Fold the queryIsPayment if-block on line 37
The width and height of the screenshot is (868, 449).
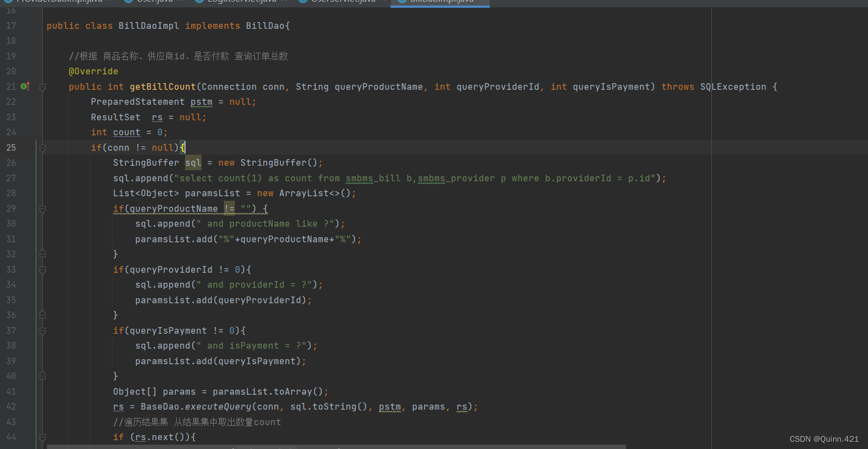[x=43, y=331]
